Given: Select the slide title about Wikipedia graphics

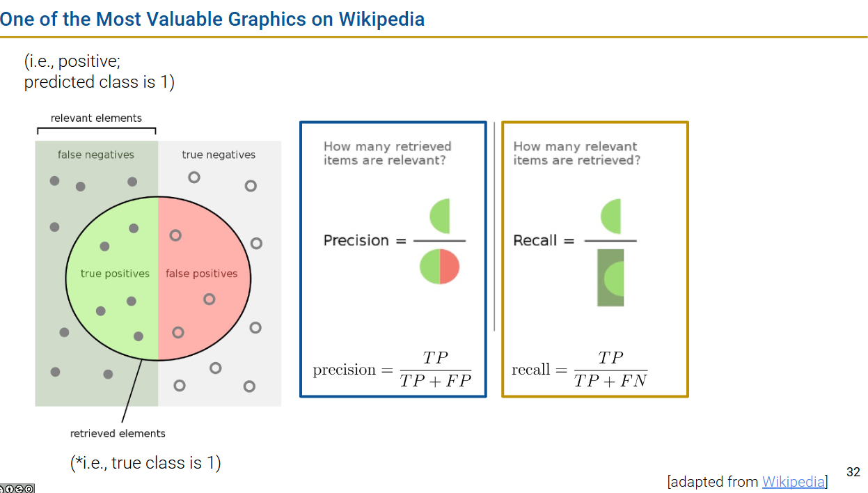Looking at the screenshot, I should pyautogui.click(x=212, y=19).
